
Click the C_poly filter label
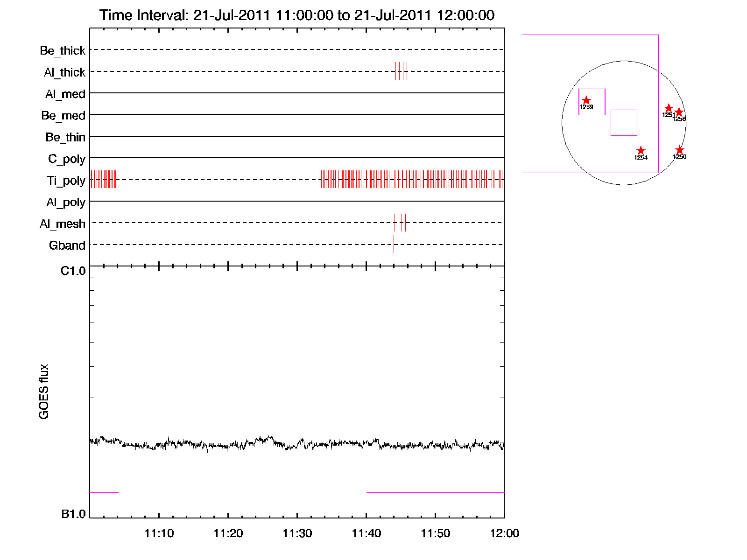tap(67, 159)
